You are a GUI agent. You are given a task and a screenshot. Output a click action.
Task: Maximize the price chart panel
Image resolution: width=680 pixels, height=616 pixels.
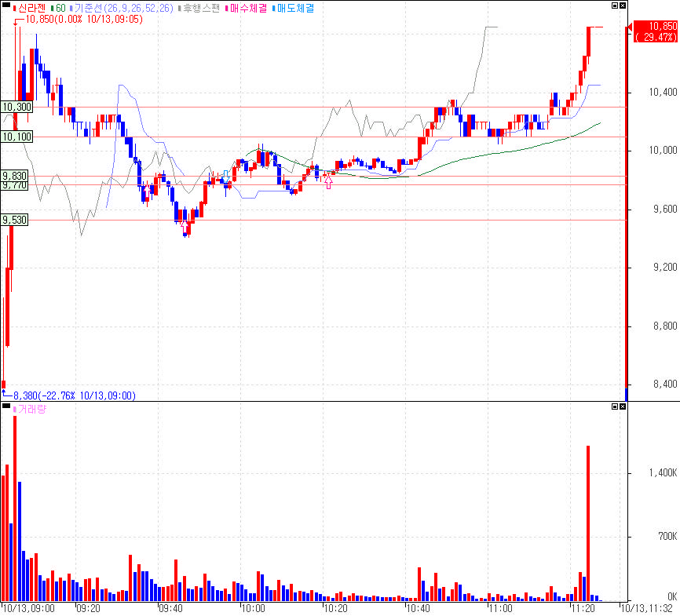click(615, 5)
